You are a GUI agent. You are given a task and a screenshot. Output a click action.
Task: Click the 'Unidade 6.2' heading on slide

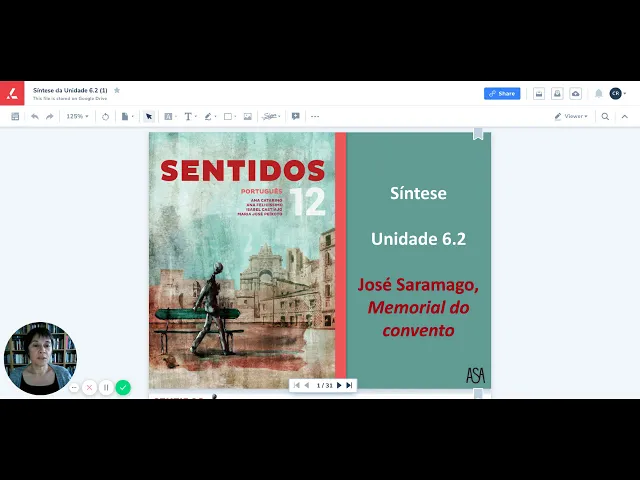pyautogui.click(x=418, y=239)
